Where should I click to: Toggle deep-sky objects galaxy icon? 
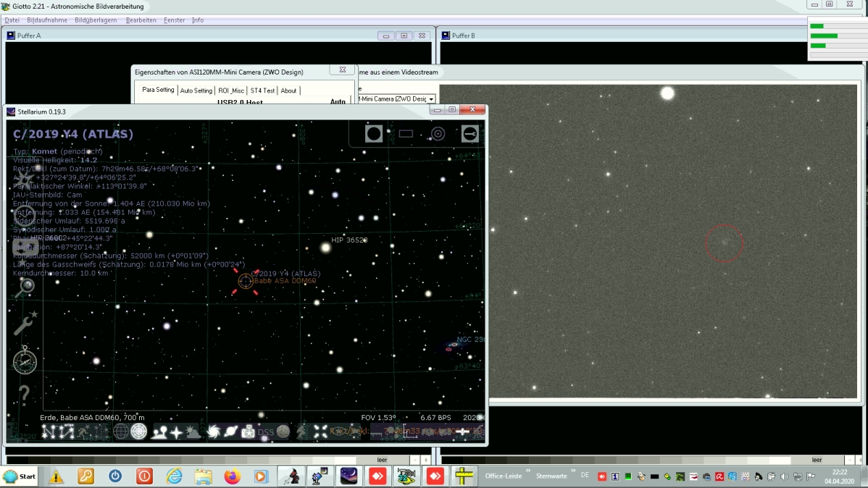pyautogui.click(x=213, y=432)
